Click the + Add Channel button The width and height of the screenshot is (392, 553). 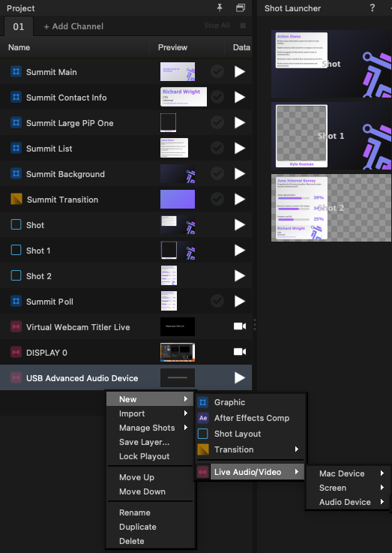[x=73, y=26]
